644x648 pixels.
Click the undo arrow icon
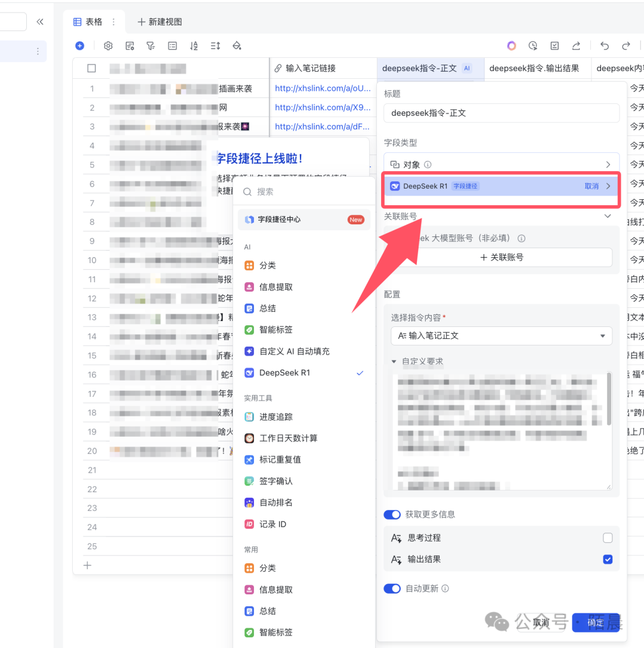click(x=604, y=46)
